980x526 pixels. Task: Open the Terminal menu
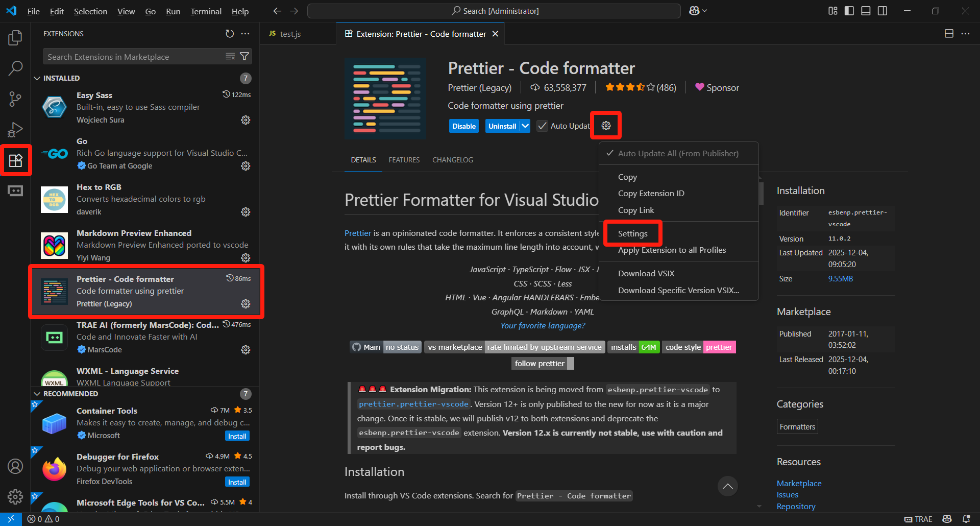coord(206,11)
